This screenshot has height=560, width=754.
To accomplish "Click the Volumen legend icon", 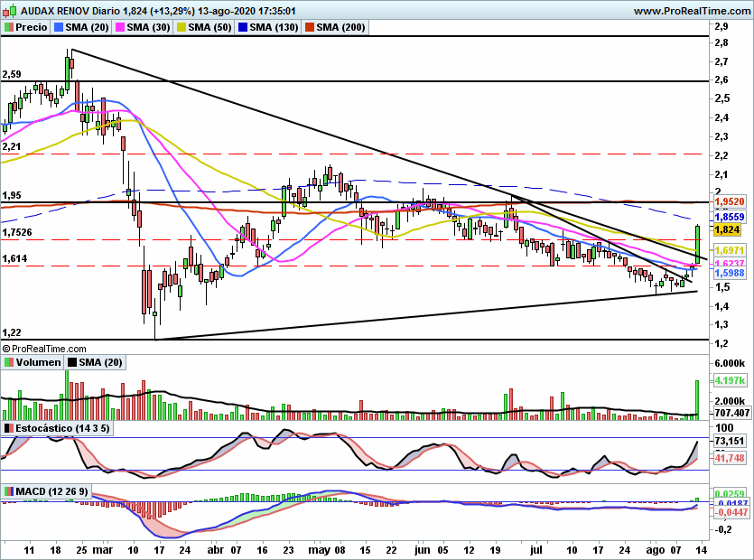I will 8,362.
